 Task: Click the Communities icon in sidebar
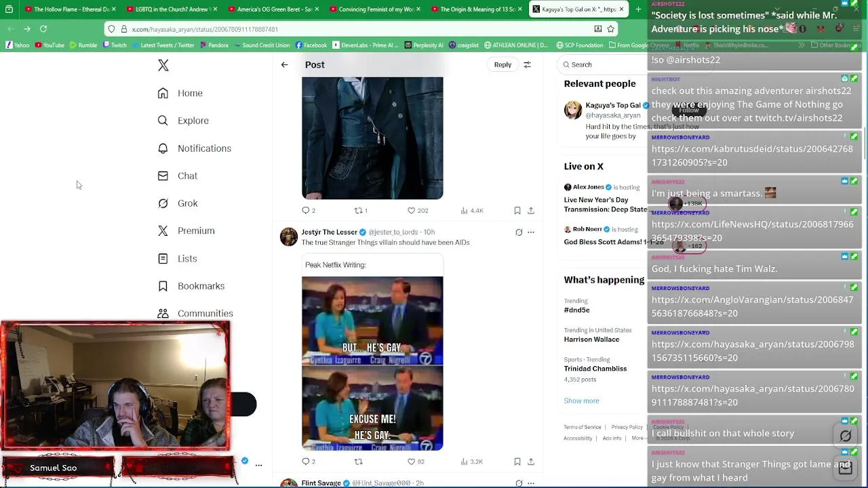coord(163,313)
